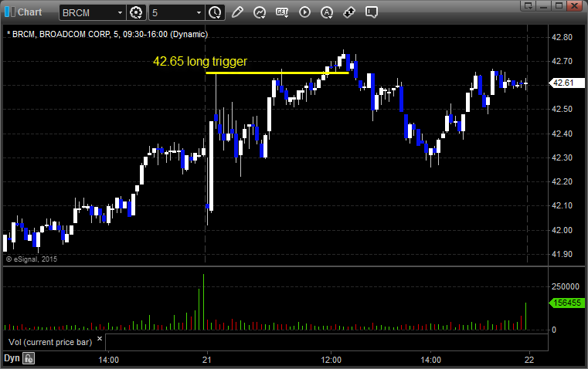Toggle the Dyn time lock icon
This screenshot has width=588, height=369.
pos(29,358)
